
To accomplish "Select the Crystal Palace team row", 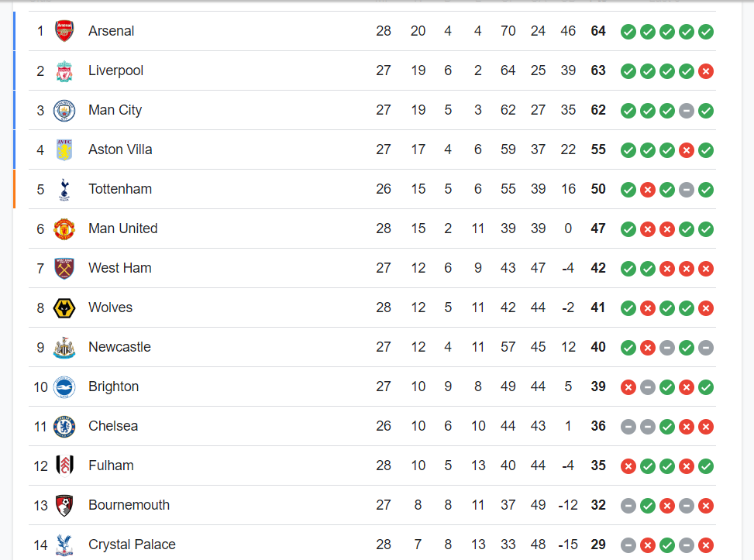I will (372, 545).
